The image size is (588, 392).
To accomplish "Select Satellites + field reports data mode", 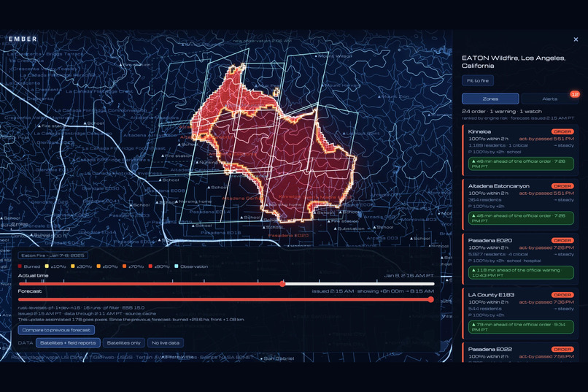I will click(x=68, y=343).
